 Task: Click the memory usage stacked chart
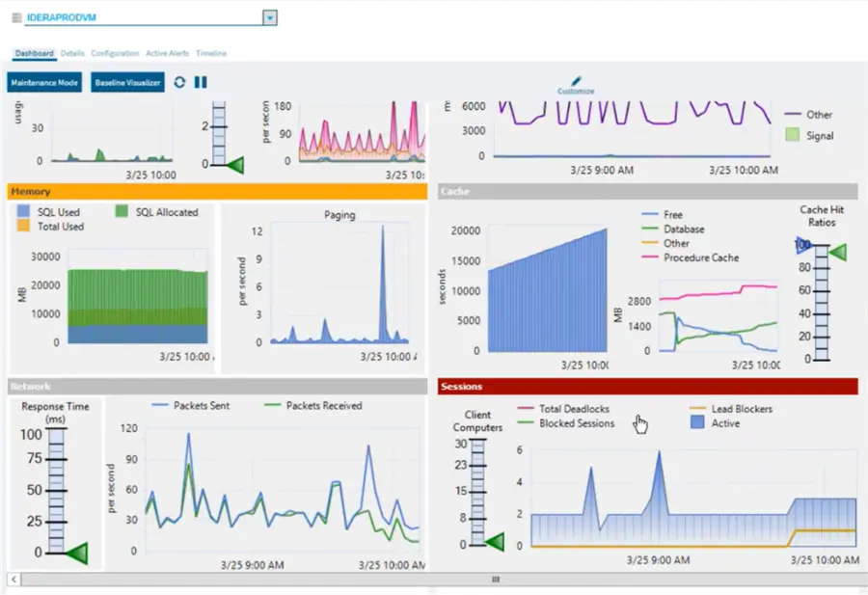137,306
